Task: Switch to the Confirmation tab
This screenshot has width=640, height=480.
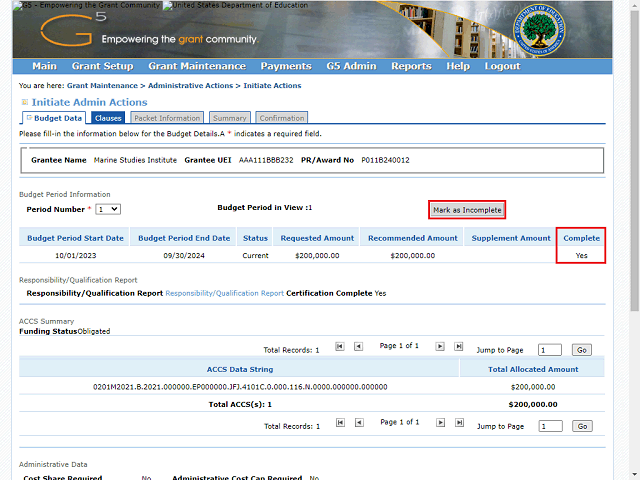Action: click(x=282, y=118)
